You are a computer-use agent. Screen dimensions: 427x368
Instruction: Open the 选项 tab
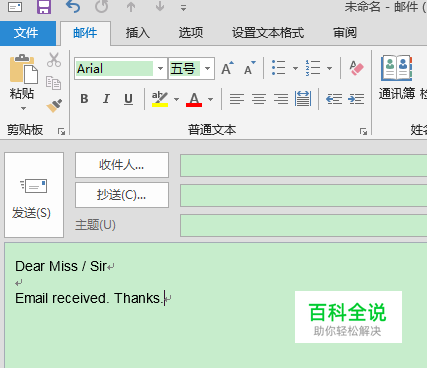191,33
